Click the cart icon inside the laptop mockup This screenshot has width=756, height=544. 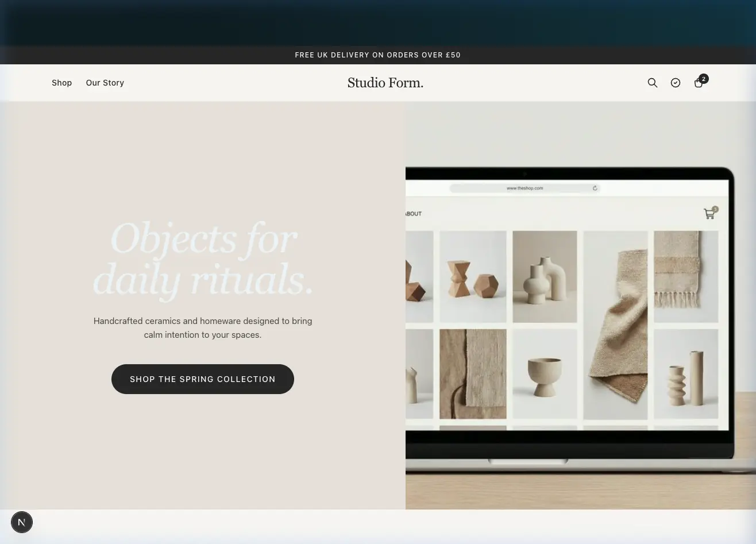pyautogui.click(x=709, y=214)
